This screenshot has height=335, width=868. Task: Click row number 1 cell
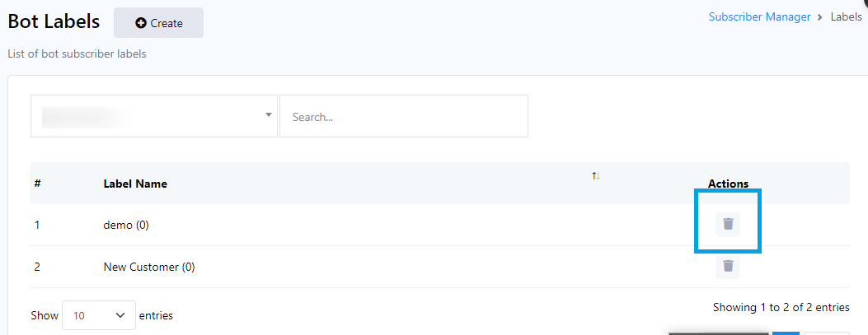coord(38,225)
